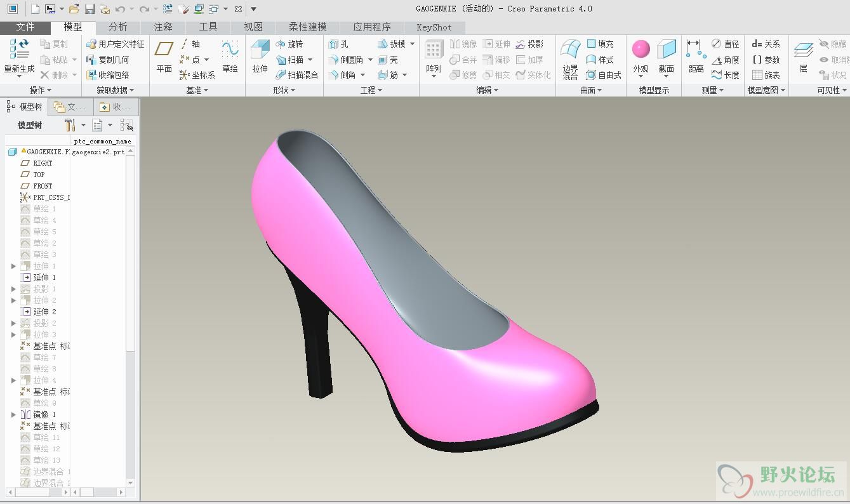
Task: Select RIGHT datum plane in model tree
Action: point(43,163)
